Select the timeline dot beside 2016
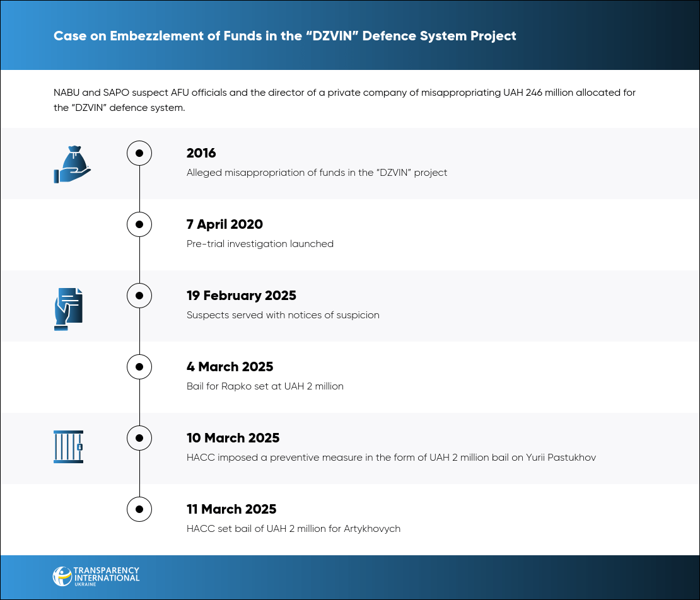The height and width of the screenshot is (600, 700). 139,153
